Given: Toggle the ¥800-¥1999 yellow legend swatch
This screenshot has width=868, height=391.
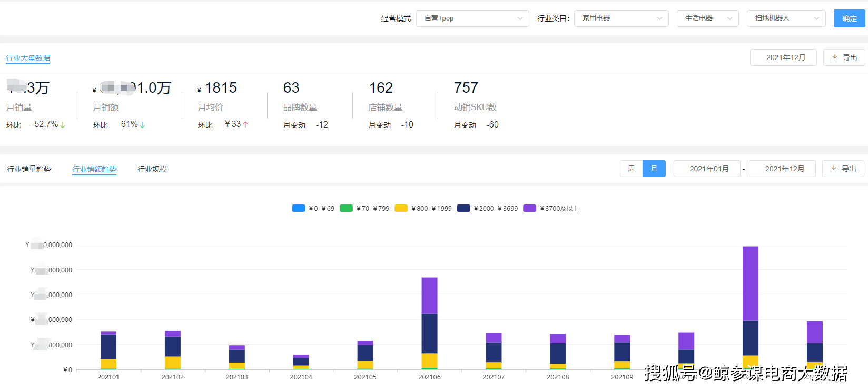Looking at the screenshot, I should point(401,208).
